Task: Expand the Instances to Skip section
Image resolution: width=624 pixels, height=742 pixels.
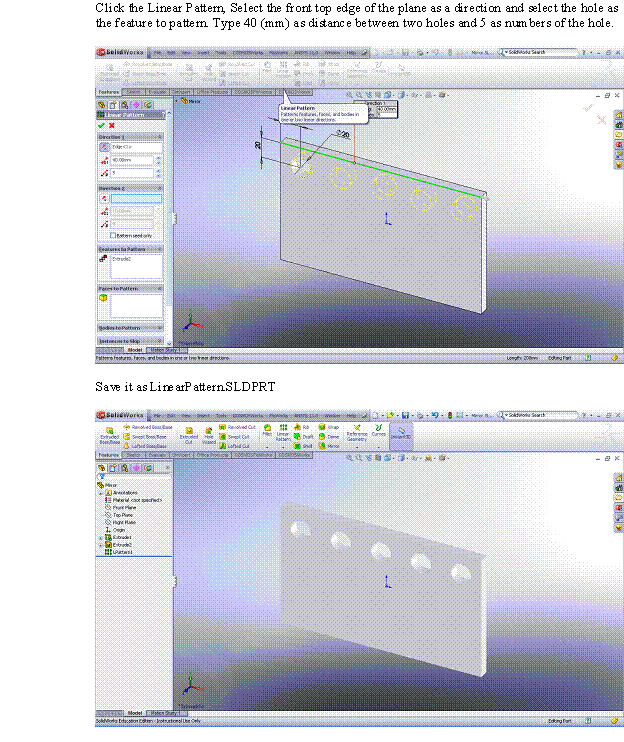Action: (x=159, y=341)
